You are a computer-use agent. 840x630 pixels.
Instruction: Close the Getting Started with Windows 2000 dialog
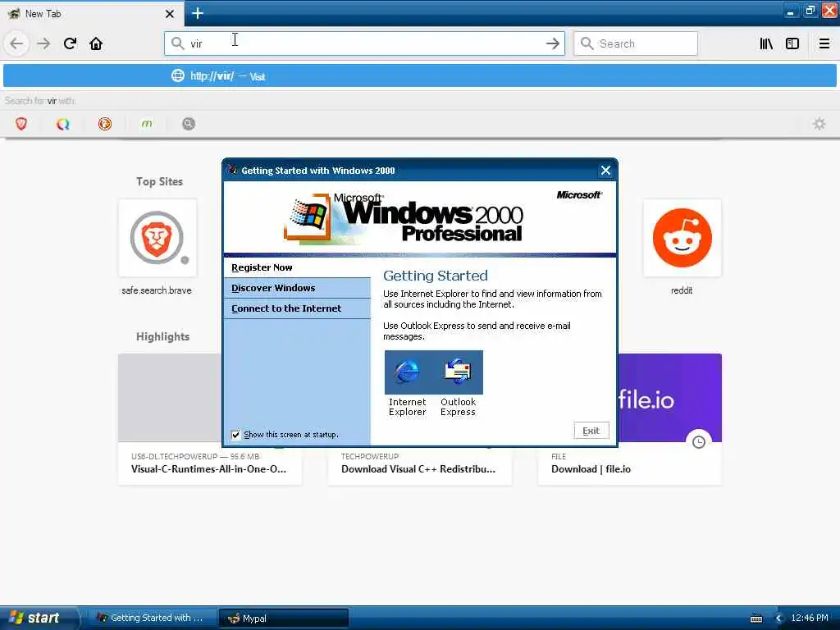pos(605,171)
